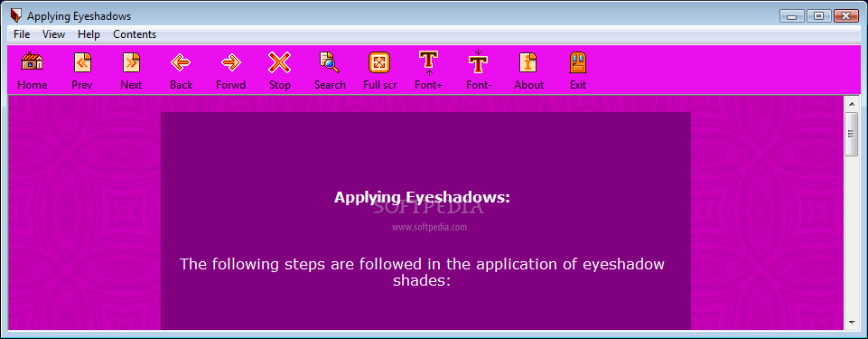
Task: Open the About information icon
Action: point(528,62)
